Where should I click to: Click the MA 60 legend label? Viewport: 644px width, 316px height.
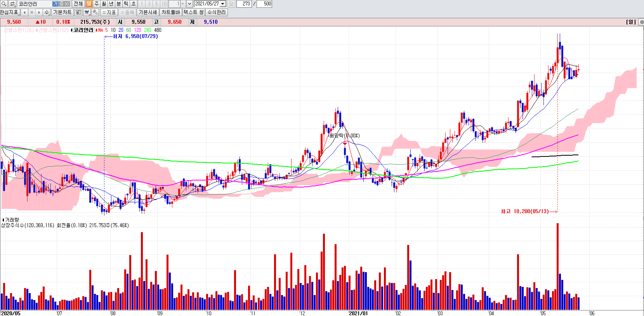pyautogui.click(x=128, y=30)
